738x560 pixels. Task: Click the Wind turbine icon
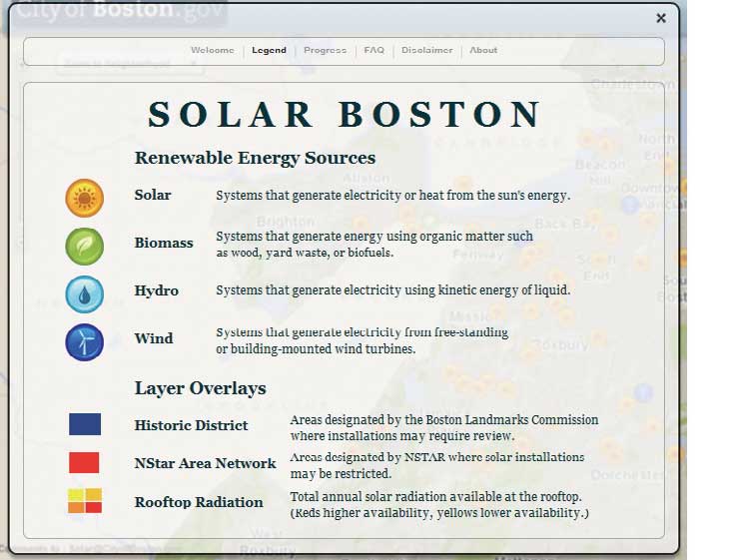click(84, 342)
